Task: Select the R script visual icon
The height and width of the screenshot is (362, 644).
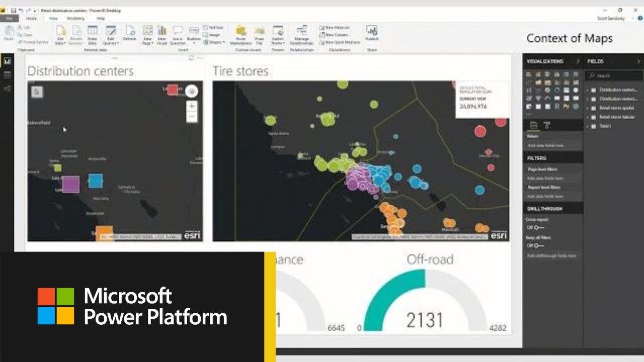Action: [x=557, y=106]
